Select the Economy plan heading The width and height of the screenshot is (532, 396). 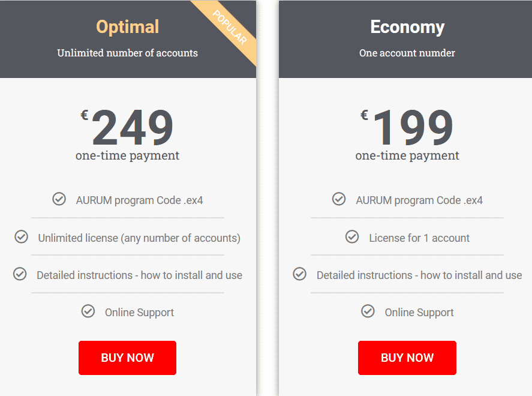407,27
